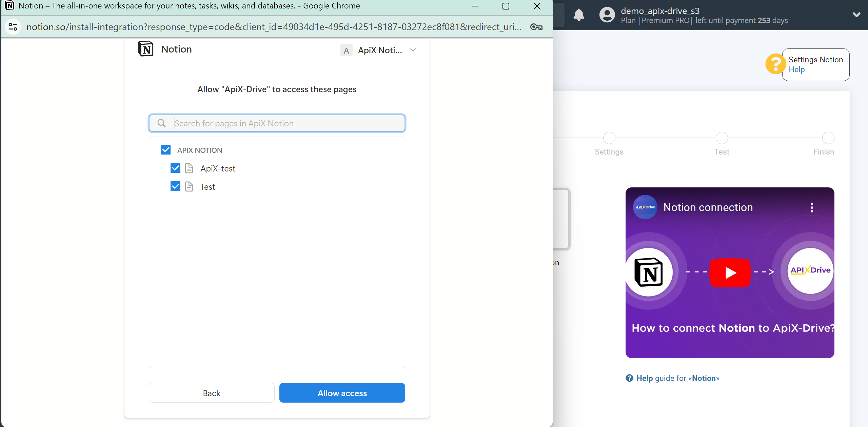Image resolution: width=868 pixels, height=427 pixels.
Task: Click the ApiX-test page document icon
Action: pos(189,168)
